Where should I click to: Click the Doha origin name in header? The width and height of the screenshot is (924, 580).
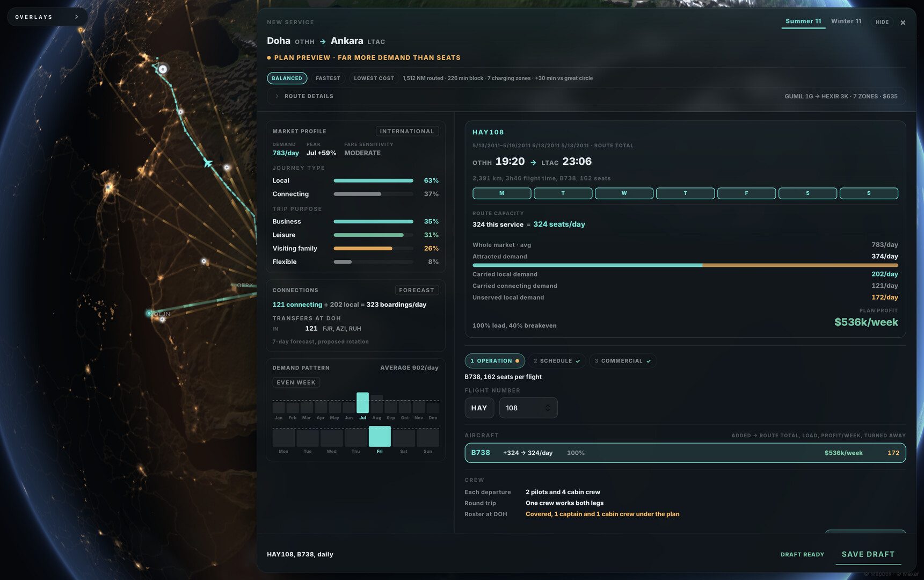coord(279,41)
